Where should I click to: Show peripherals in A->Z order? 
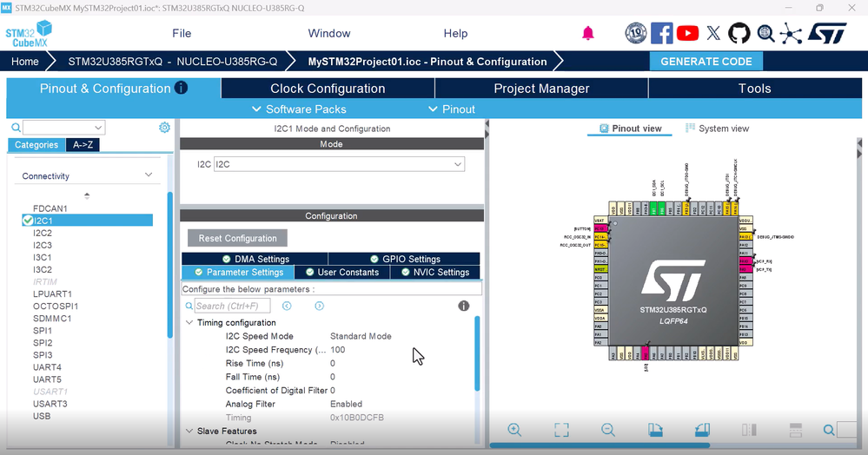pyautogui.click(x=83, y=144)
